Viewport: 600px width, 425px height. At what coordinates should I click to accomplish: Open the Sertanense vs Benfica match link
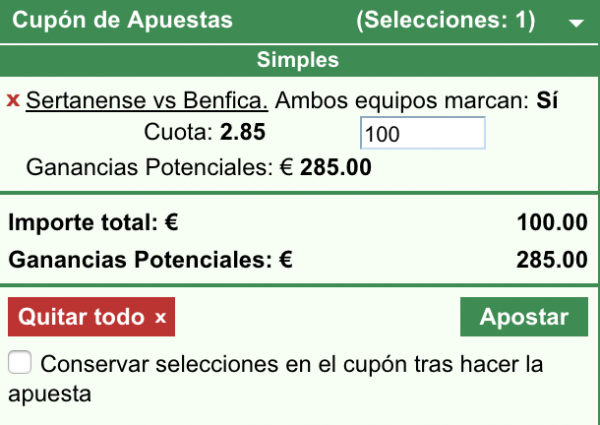(147, 101)
